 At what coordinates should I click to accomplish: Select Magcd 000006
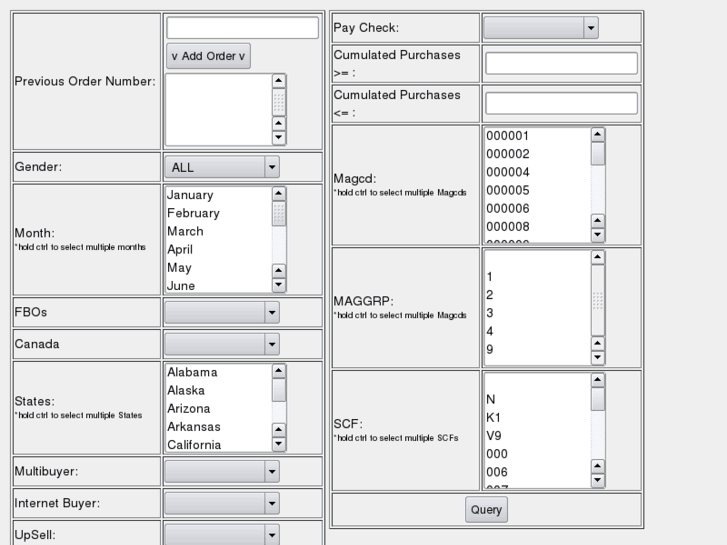[x=537, y=208]
